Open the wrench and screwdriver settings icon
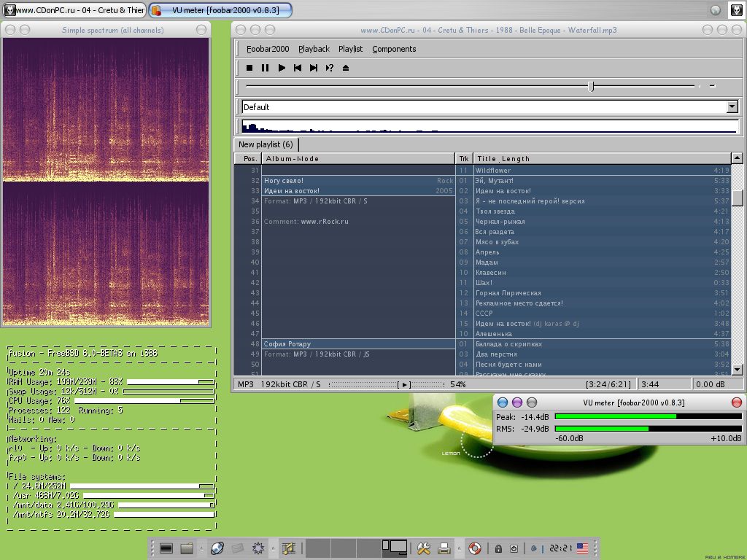The image size is (747, 560). tap(424, 548)
